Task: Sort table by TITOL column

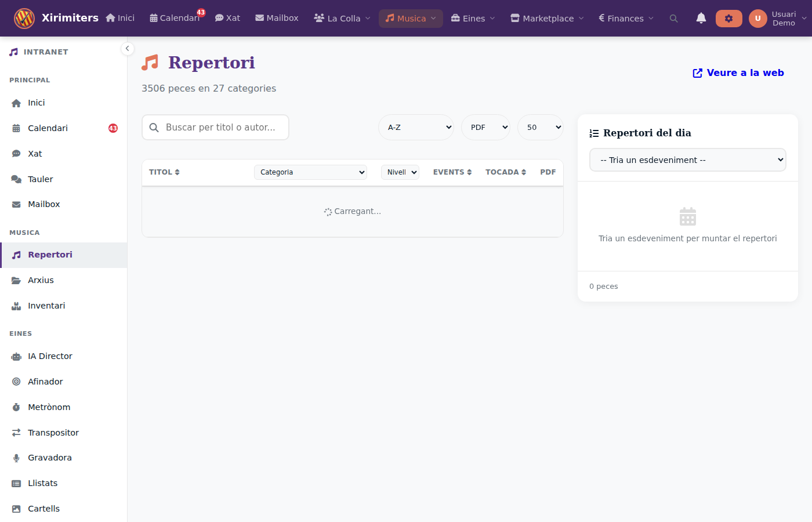Action: coord(164,172)
